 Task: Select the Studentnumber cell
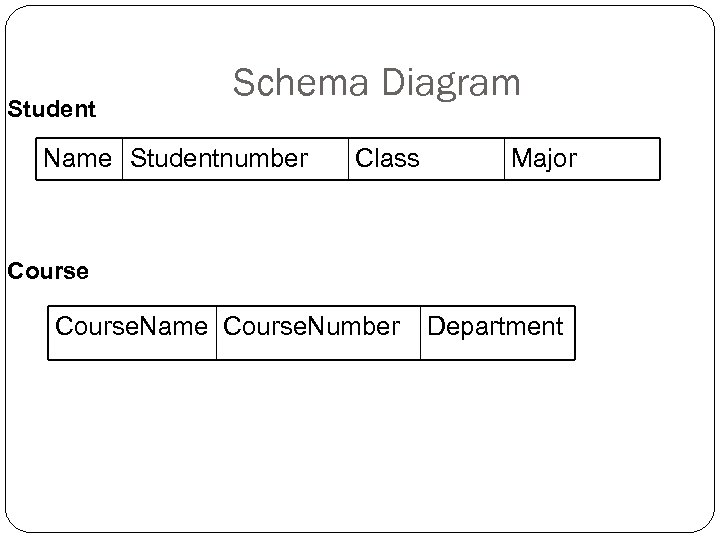219,158
